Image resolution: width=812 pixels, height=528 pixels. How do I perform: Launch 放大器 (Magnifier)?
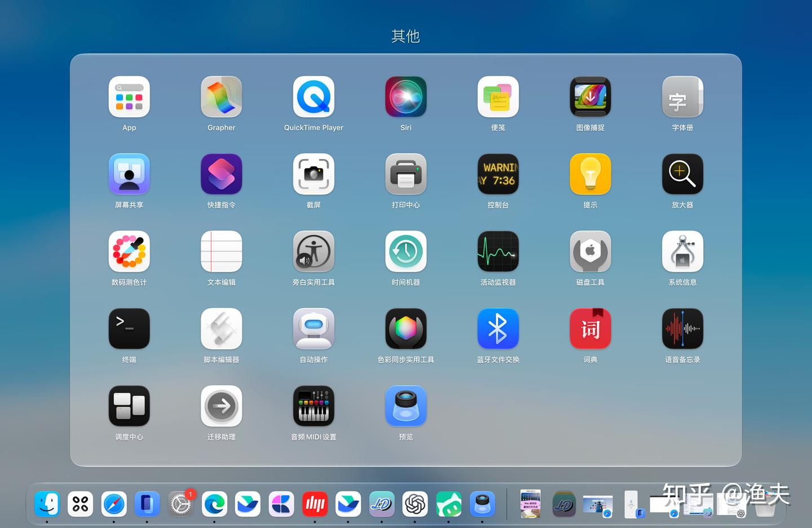click(x=682, y=174)
